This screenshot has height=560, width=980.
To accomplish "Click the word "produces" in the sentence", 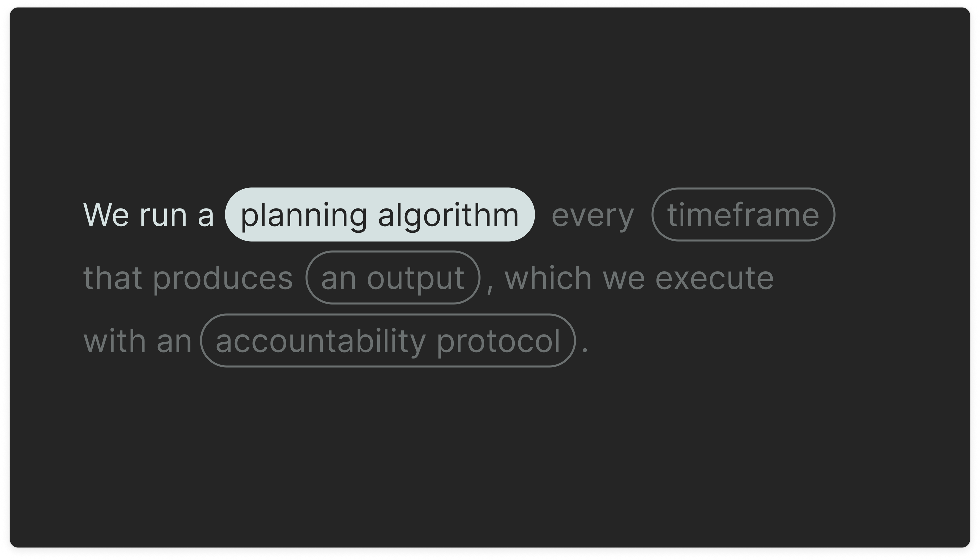I will click(x=223, y=279).
